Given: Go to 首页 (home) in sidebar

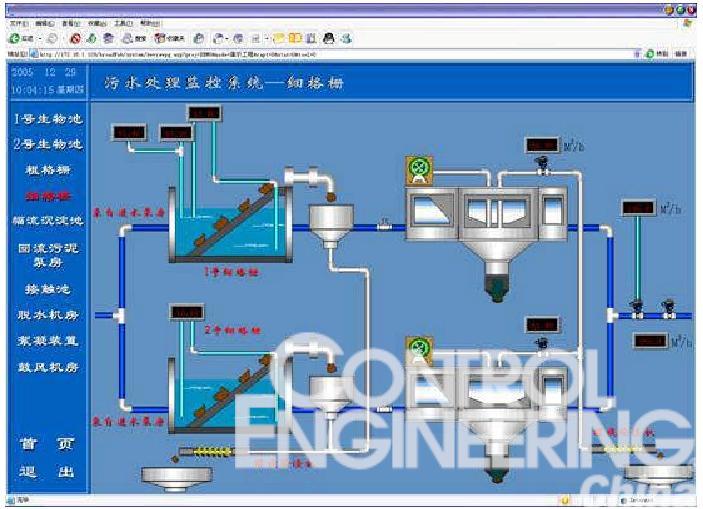Looking at the screenshot, I should 48,444.
